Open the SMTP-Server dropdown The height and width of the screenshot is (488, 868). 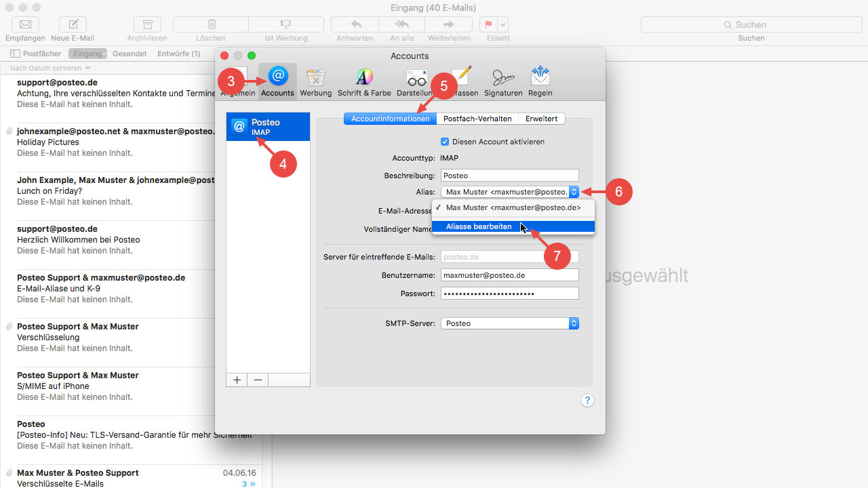[574, 323]
